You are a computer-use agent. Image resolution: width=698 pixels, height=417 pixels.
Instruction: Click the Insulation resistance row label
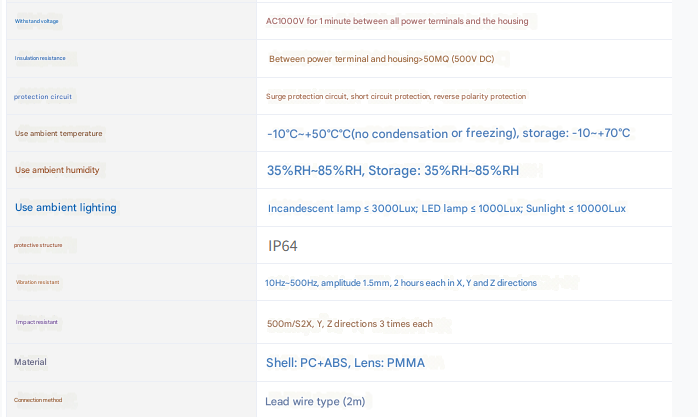[x=40, y=58]
